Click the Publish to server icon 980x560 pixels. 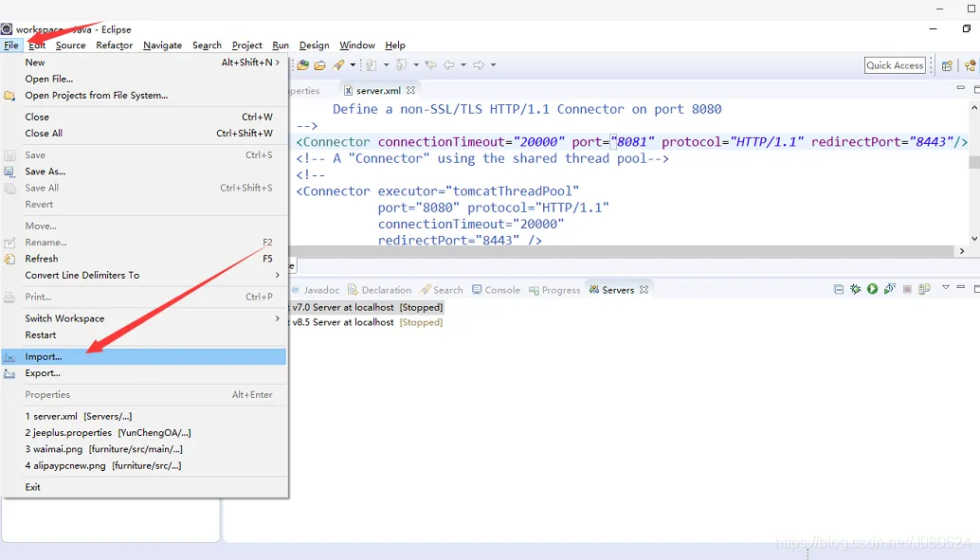pyautogui.click(x=924, y=289)
